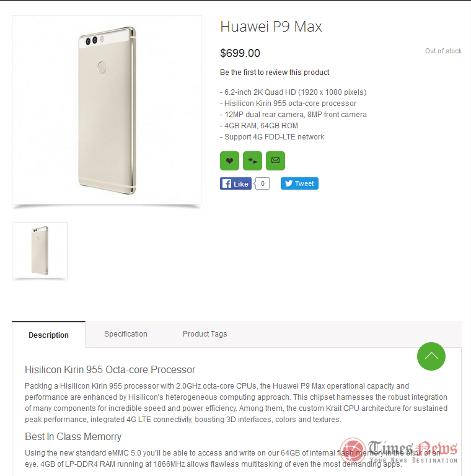This screenshot has height=476, width=471.
Task: Switch to the Specification tab
Action: [x=126, y=333]
